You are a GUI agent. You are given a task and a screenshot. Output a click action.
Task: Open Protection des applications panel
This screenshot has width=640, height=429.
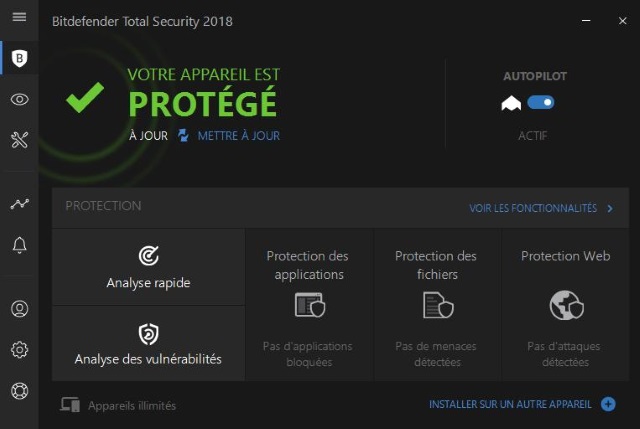(x=308, y=305)
